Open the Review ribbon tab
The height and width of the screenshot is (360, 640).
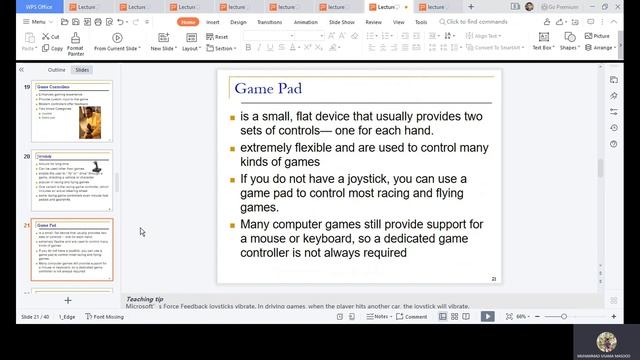click(373, 22)
